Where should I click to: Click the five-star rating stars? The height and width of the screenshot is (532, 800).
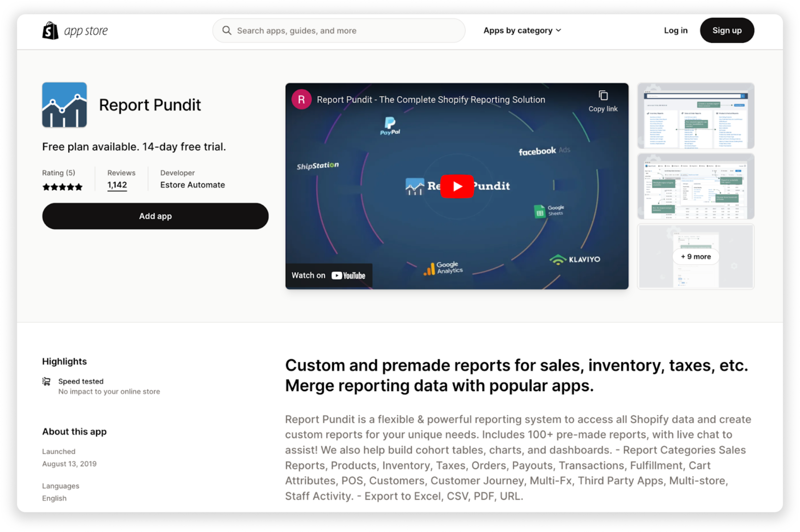point(62,187)
